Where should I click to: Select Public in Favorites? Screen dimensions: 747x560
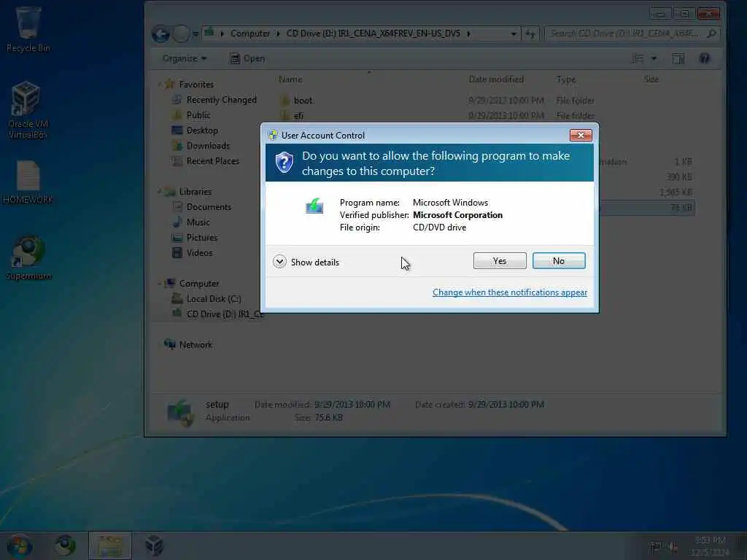pos(198,115)
